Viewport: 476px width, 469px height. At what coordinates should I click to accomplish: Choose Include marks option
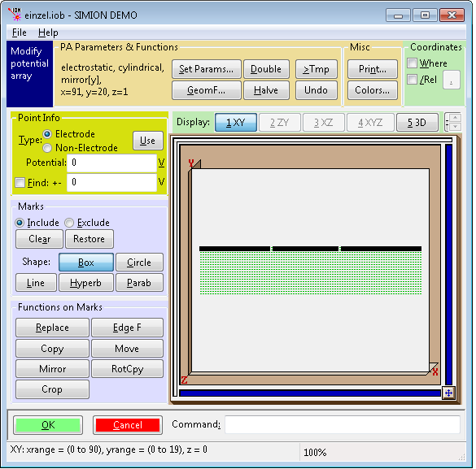20,223
